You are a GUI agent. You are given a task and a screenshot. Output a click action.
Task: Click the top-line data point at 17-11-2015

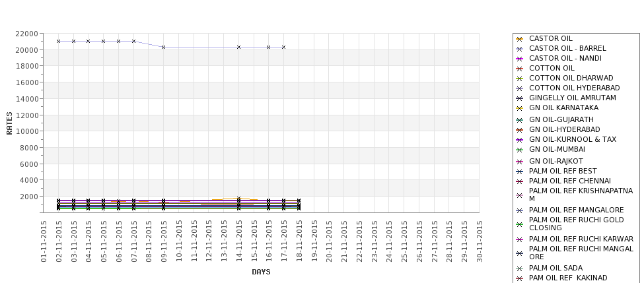284,47
